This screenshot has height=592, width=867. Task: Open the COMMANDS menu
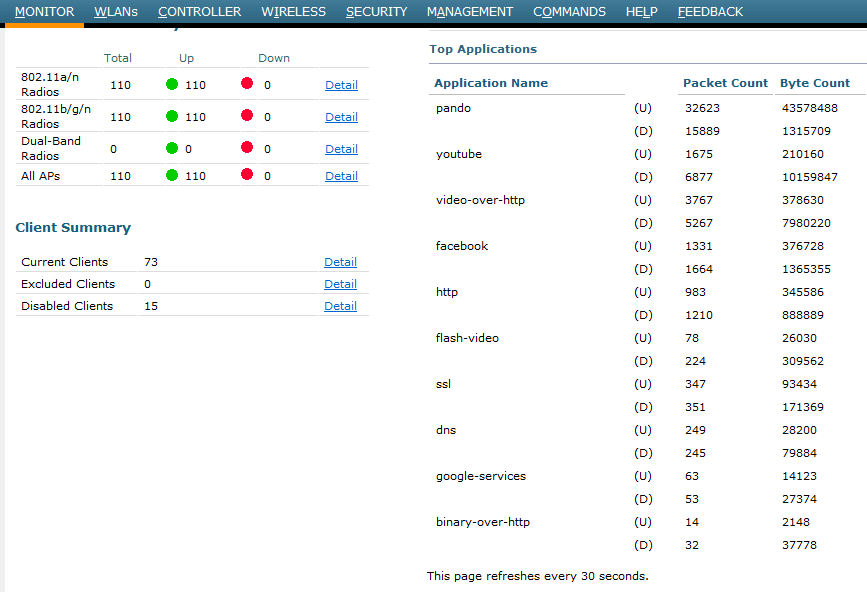pyautogui.click(x=569, y=12)
